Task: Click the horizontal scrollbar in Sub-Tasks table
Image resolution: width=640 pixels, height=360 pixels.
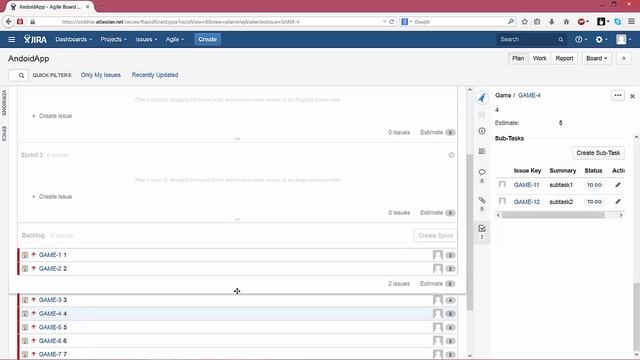Action: (553, 215)
